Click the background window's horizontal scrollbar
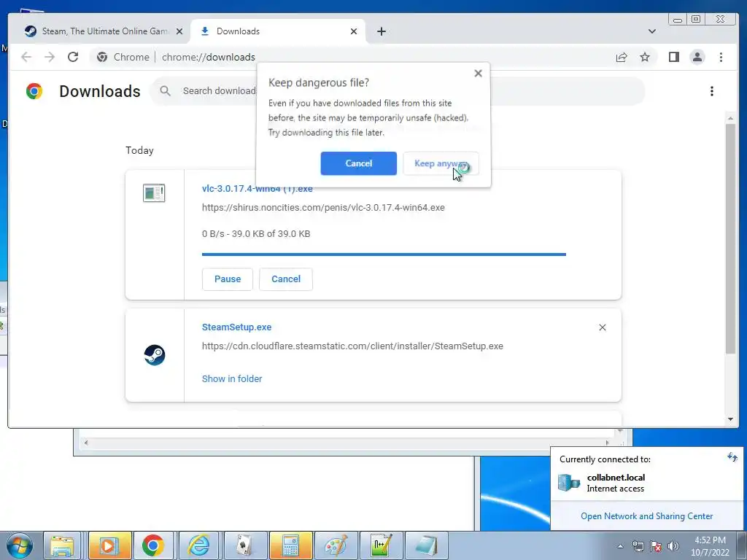The width and height of the screenshot is (747, 560). tap(346, 443)
